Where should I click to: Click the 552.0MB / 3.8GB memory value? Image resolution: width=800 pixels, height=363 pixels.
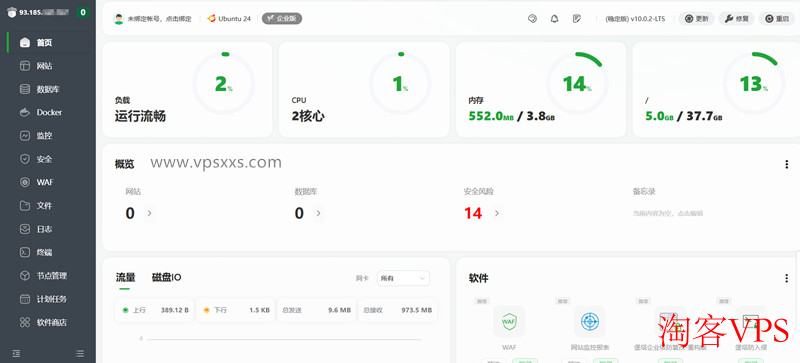(512, 116)
